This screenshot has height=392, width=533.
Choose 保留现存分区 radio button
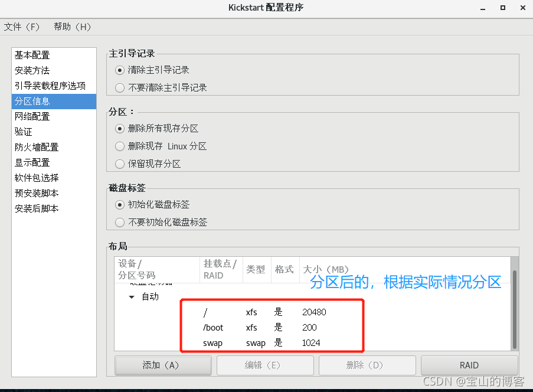[120, 164]
